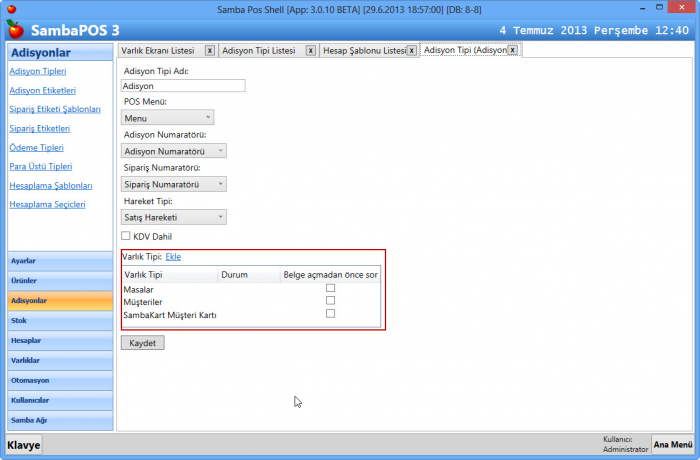The image size is (700, 460).
Task: Switch to Varlık Ekranı Listesi tab
Action: tap(160, 50)
